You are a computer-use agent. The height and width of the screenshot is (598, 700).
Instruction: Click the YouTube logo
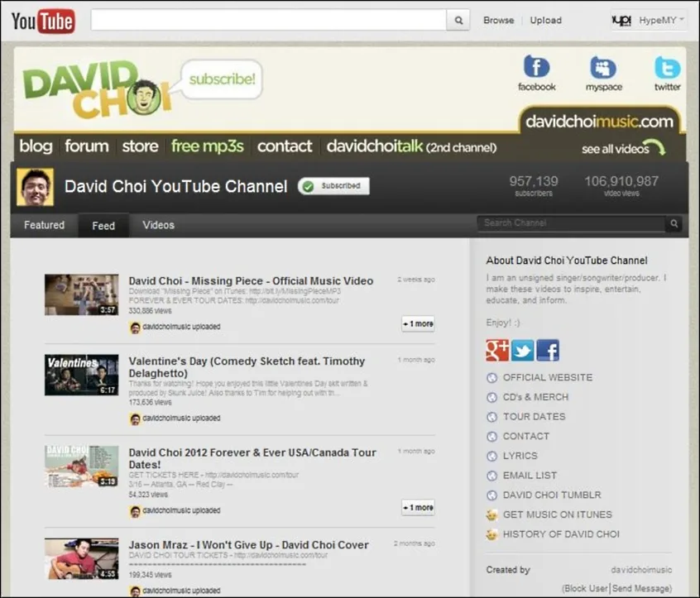[43, 21]
